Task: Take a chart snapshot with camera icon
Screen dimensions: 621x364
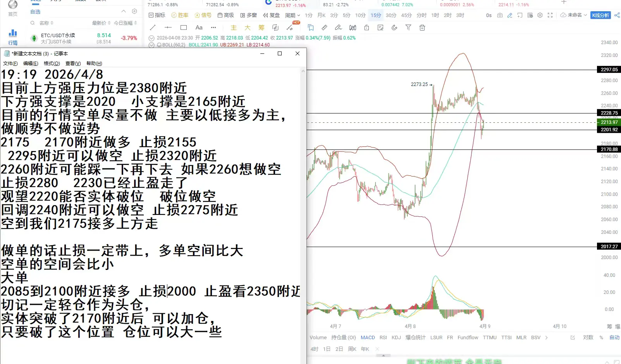Action: coord(500,15)
